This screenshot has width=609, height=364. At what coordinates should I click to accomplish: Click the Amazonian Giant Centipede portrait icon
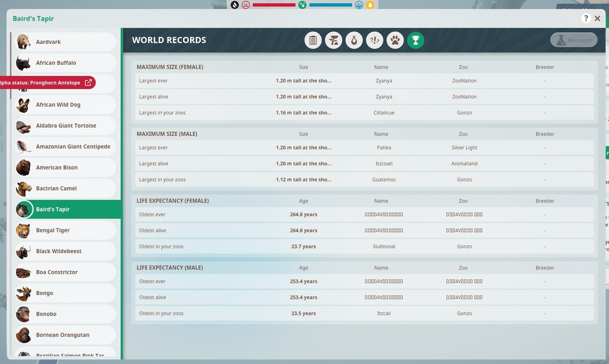coord(24,147)
